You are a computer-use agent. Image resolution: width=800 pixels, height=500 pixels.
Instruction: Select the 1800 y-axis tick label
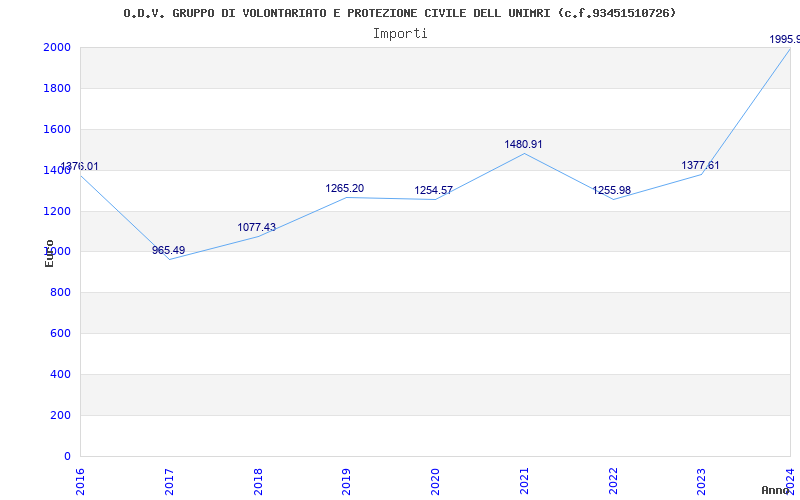pos(56,88)
